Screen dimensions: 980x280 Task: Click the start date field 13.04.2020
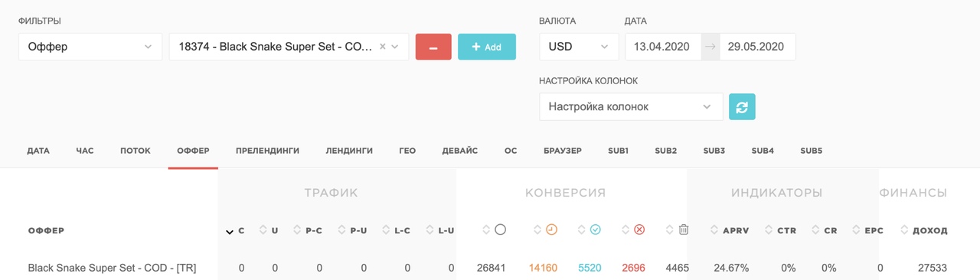click(x=663, y=47)
